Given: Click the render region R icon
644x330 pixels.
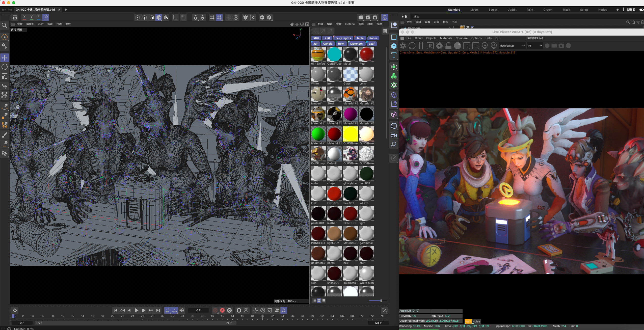Looking at the screenshot, I should (x=430, y=46).
